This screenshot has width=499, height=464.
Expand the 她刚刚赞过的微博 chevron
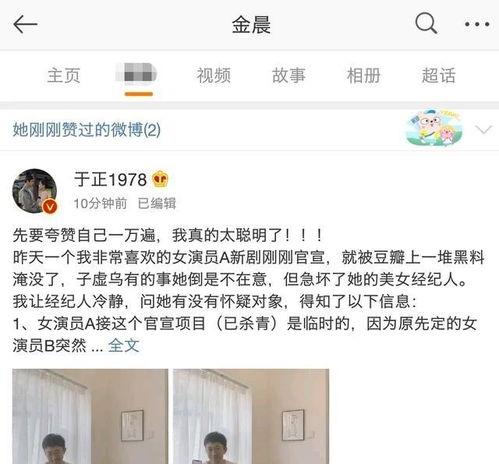tap(483, 129)
